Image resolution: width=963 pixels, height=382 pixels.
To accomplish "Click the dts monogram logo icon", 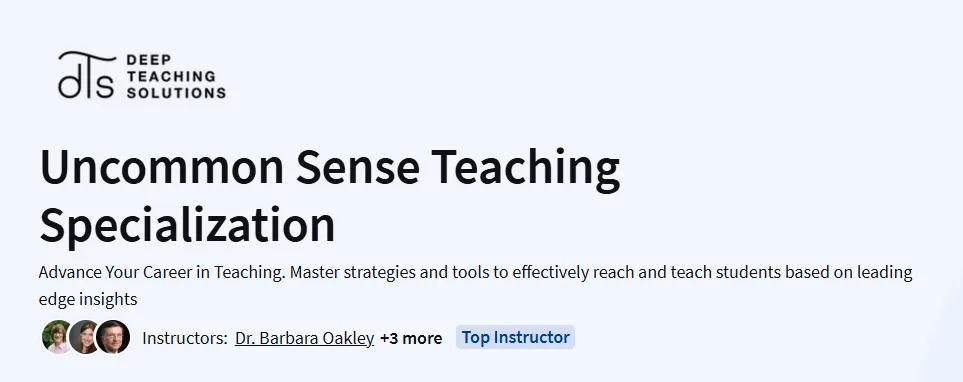I will (87, 75).
